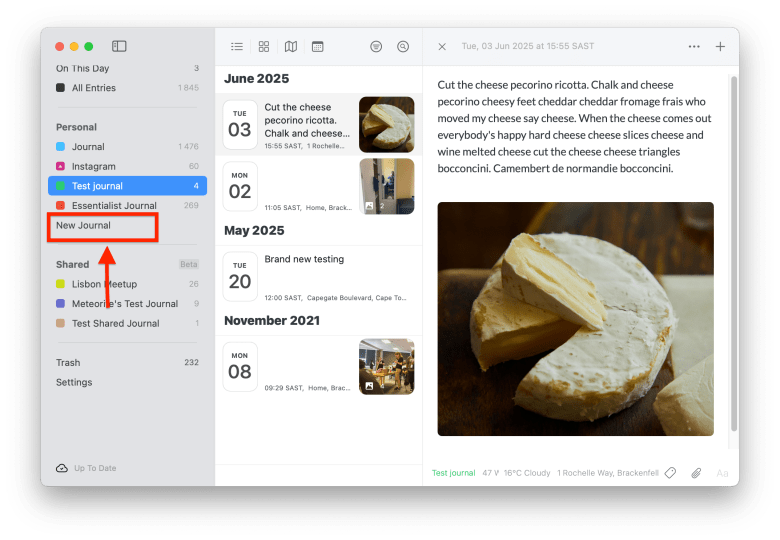Image resolution: width=780 pixels, height=540 pixels.
Task: Select On This Day in sidebar
Action: (x=127, y=68)
